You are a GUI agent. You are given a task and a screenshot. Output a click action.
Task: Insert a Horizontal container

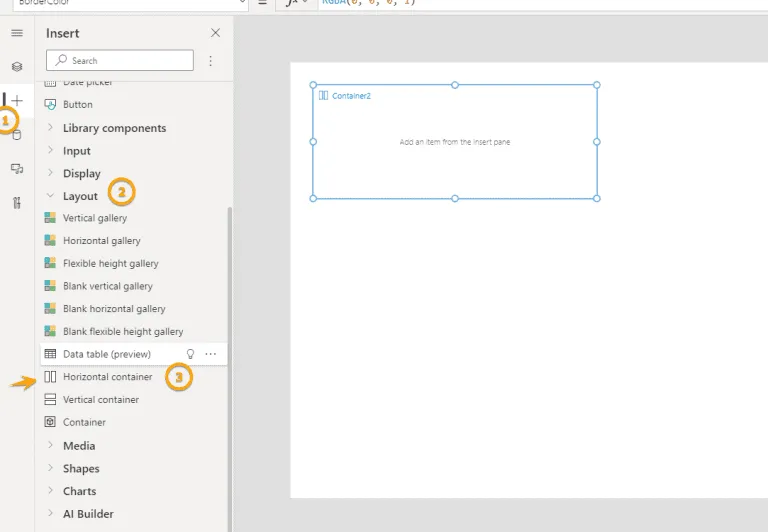point(107,377)
